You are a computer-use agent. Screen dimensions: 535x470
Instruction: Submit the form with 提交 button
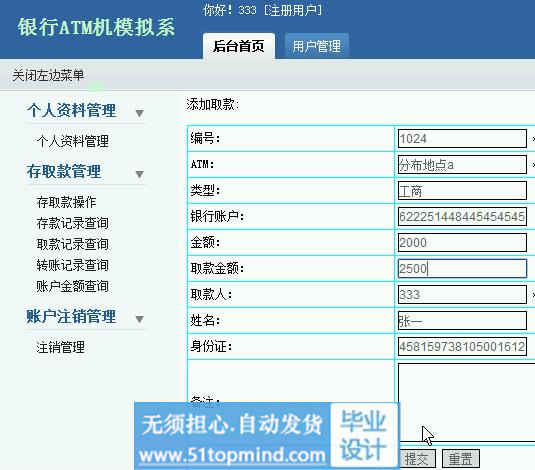[417, 459]
